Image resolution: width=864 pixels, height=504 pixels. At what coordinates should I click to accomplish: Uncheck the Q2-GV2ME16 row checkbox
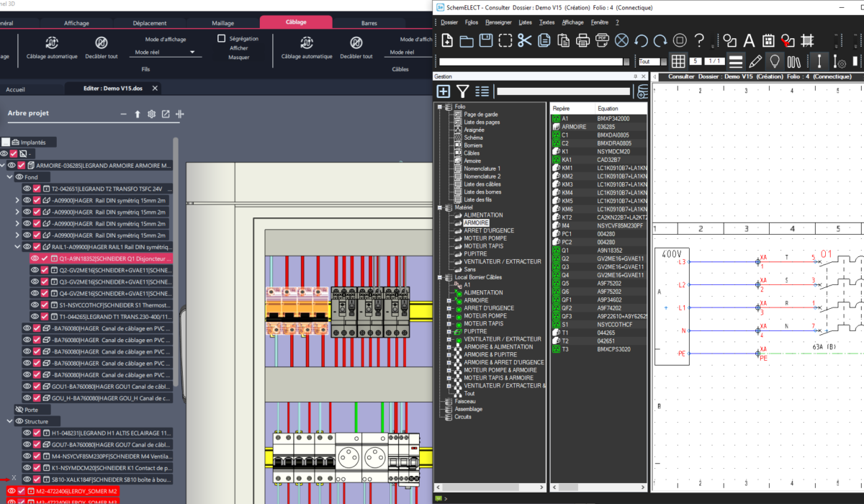[45, 270]
